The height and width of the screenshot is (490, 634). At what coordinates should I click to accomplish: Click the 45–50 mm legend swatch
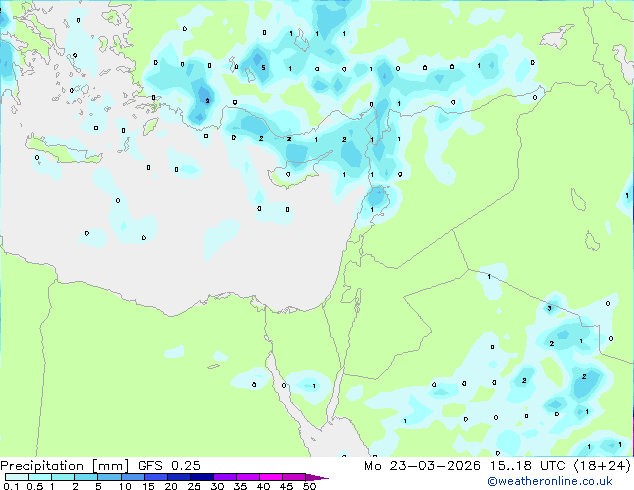[x=294, y=477]
